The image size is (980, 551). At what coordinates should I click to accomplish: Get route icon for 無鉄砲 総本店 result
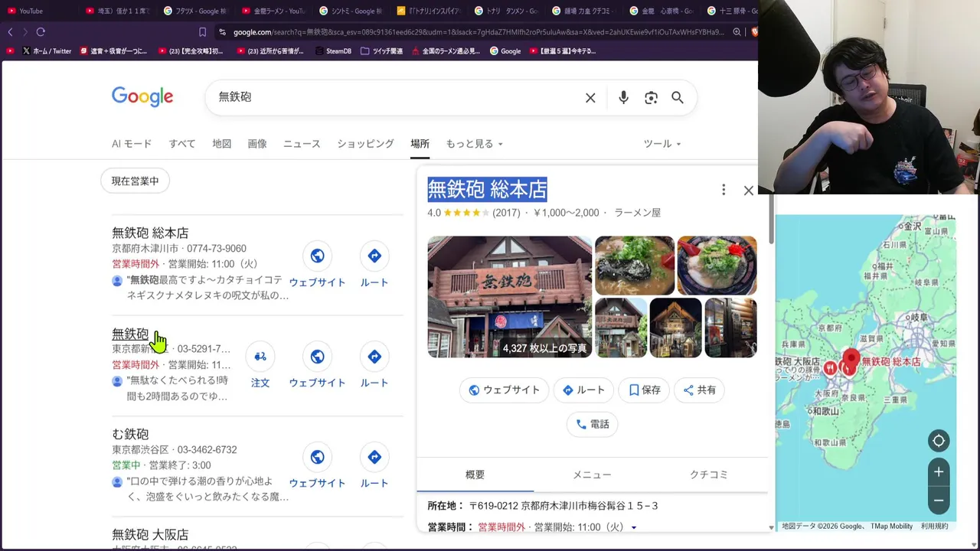tap(374, 256)
